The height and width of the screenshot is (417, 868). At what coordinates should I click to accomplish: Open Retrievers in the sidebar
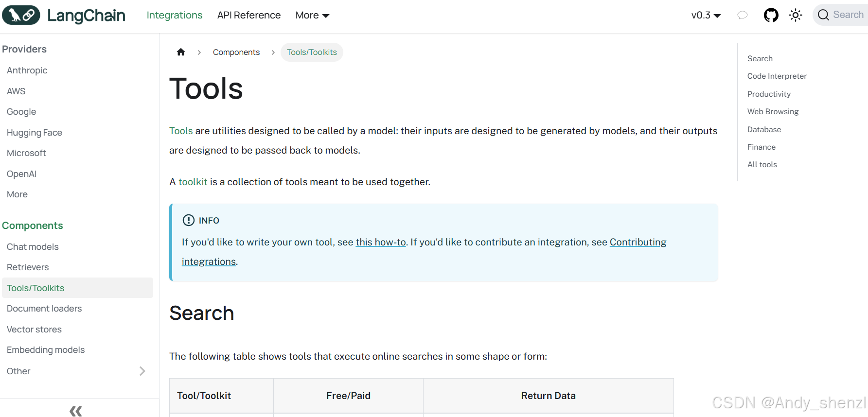[28, 267]
